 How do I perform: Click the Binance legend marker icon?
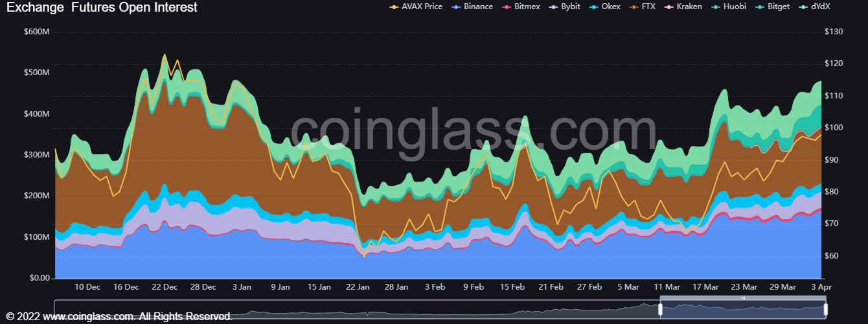pos(455,6)
